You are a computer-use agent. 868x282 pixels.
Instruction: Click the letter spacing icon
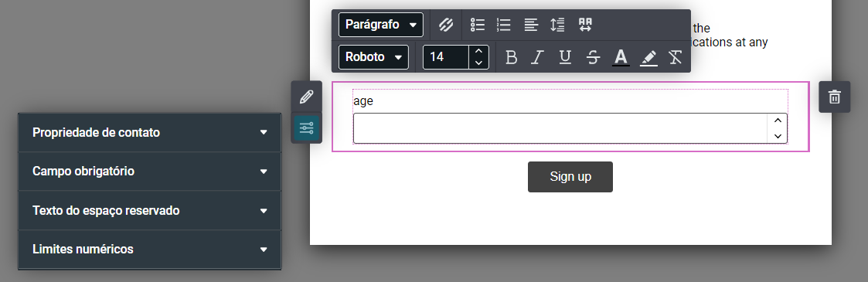tap(585, 24)
